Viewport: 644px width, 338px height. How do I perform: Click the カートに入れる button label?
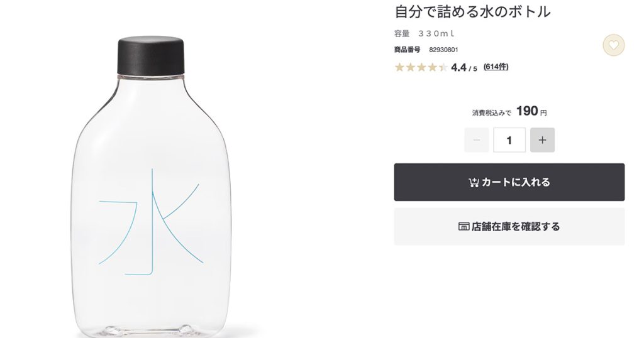tap(516, 182)
